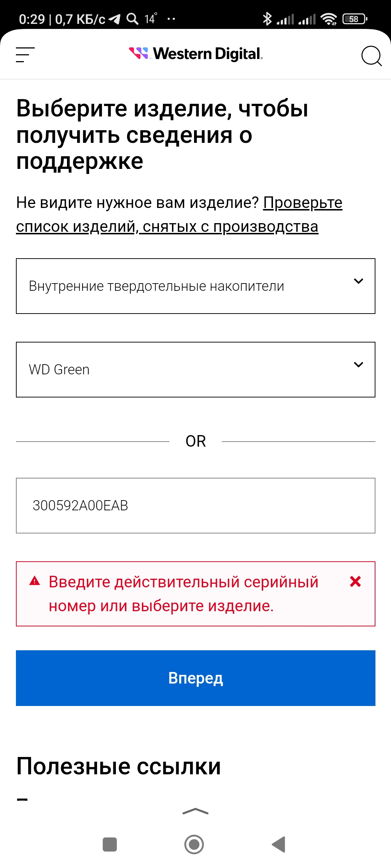Tap the serial number input field
Screen dimensions: 391x868
(x=195, y=506)
